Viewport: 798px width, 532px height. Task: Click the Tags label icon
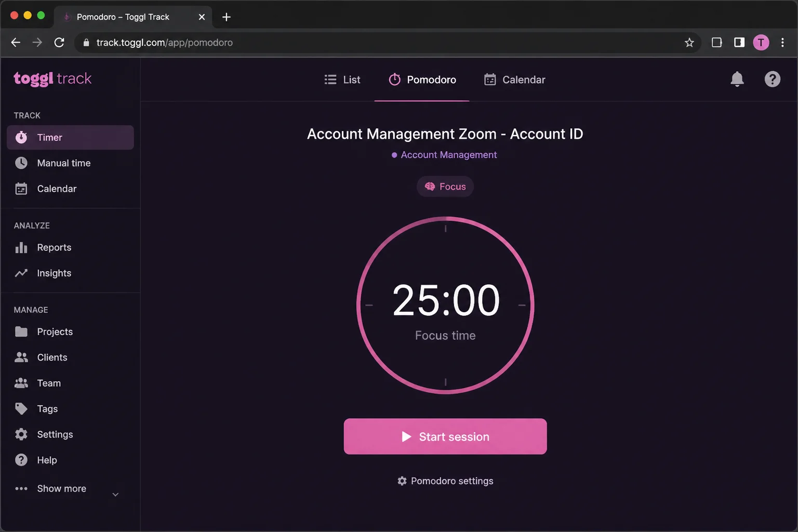(x=21, y=409)
